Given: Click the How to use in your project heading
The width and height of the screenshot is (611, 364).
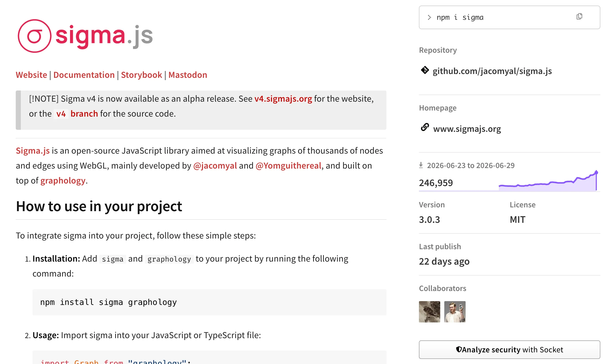Looking at the screenshot, I should (99, 206).
